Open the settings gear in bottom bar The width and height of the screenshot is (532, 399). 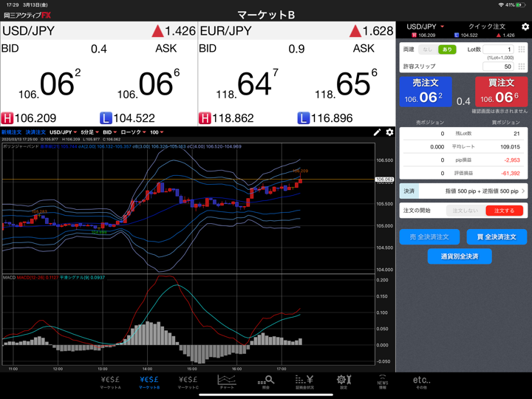(x=344, y=381)
